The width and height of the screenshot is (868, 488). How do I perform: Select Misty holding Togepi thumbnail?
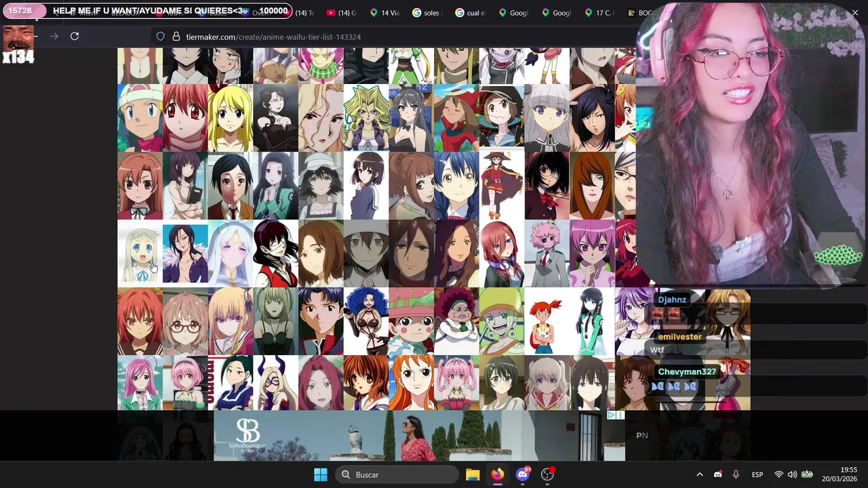pos(547,321)
